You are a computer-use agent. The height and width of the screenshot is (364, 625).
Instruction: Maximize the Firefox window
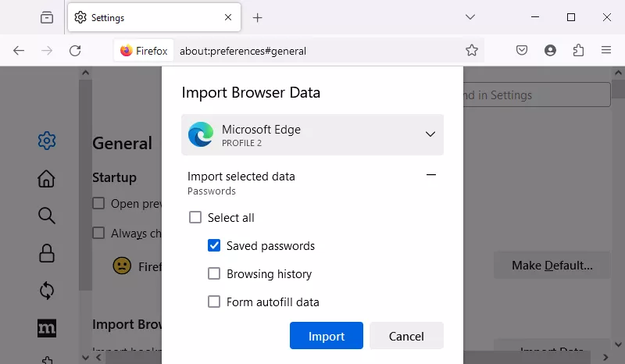571,17
